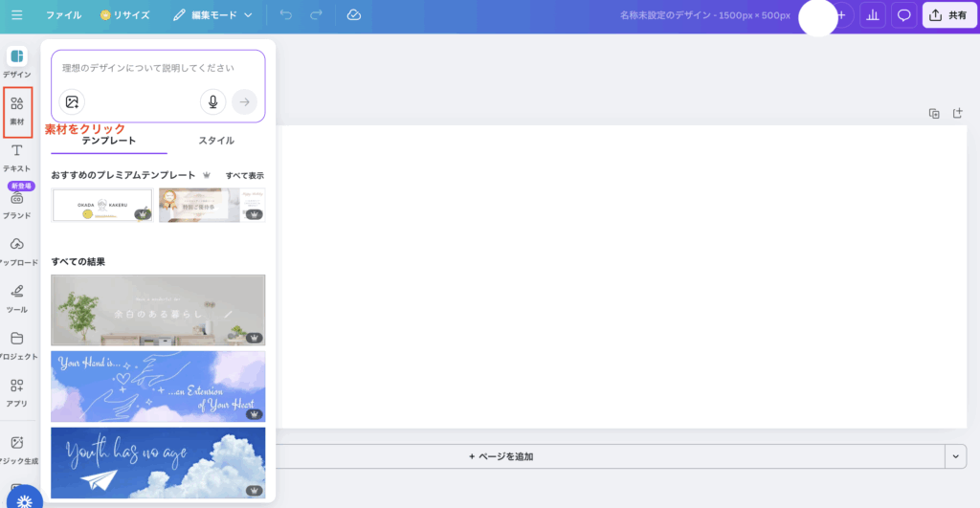The width and height of the screenshot is (980, 508).
Task: Click the microphone voice input icon
Action: click(x=212, y=101)
